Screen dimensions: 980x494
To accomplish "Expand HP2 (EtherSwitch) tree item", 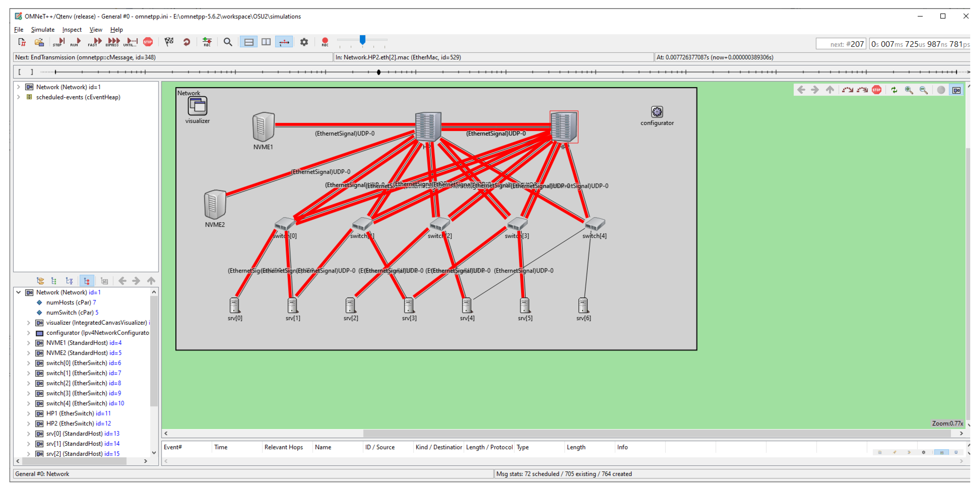I will coord(29,424).
